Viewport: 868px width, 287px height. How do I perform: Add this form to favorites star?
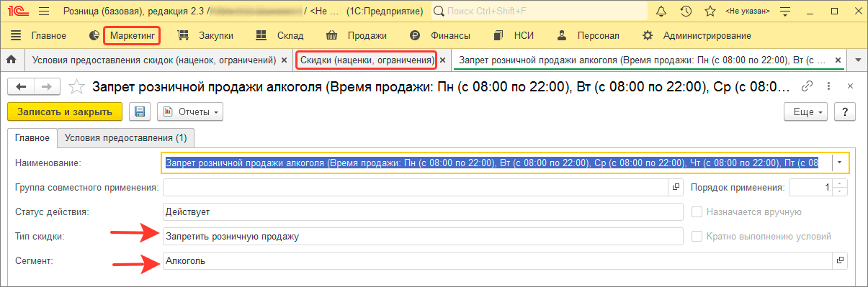point(76,87)
